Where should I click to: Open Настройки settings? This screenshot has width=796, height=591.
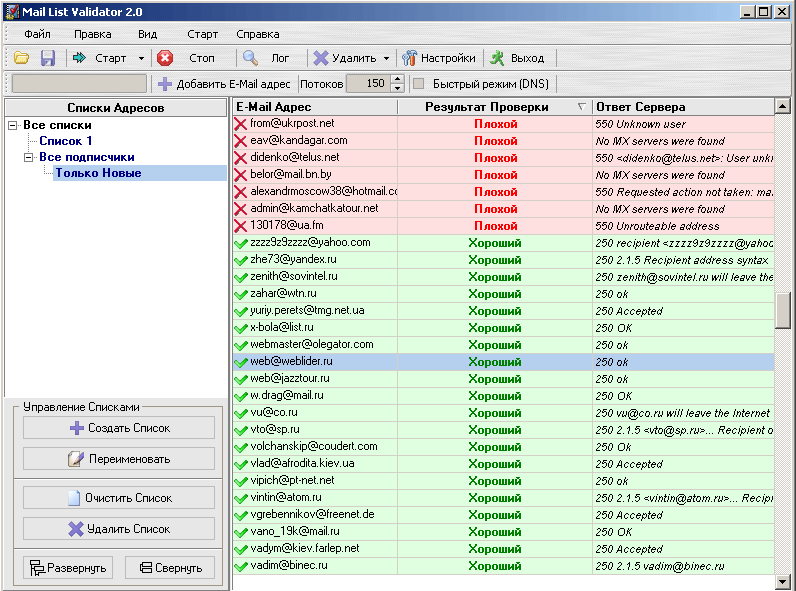coord(439,58)
